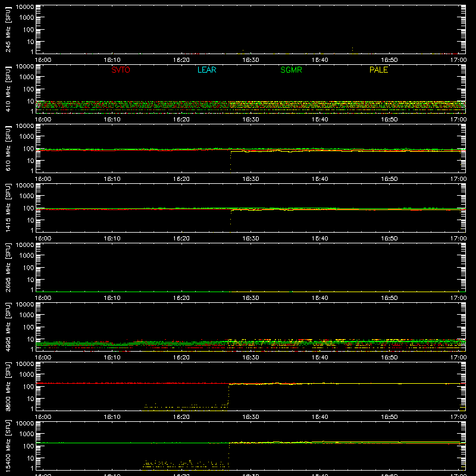The height and width of the screenshot is (476, 476).
Task: Select the 245 MHz [SFU] axis title
Action: coord(8,29)
